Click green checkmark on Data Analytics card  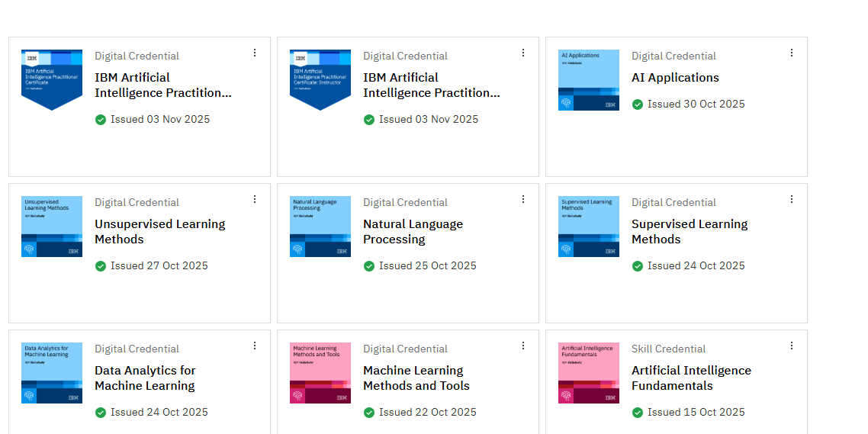pyautogui.click(x=100, y=413)
